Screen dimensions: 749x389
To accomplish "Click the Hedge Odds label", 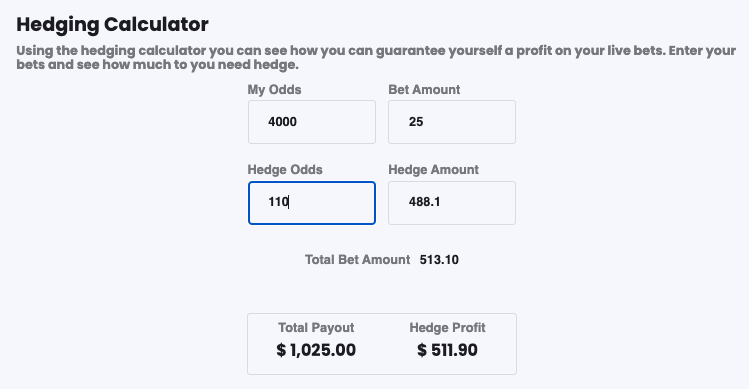I will click(x=285, y=170).
